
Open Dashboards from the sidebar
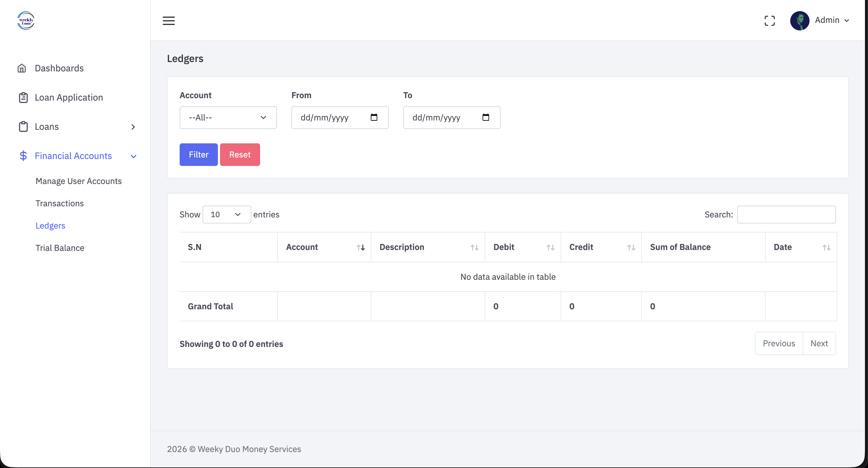pos(59,68)
